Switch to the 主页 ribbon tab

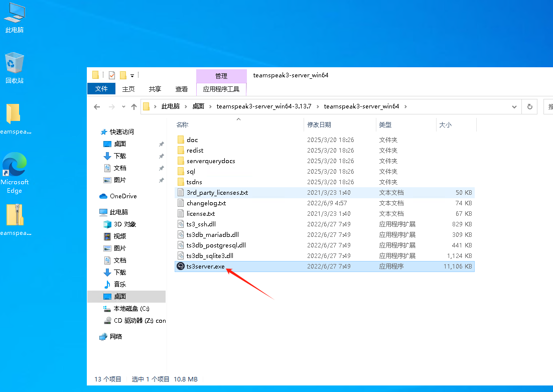(128, 89)
